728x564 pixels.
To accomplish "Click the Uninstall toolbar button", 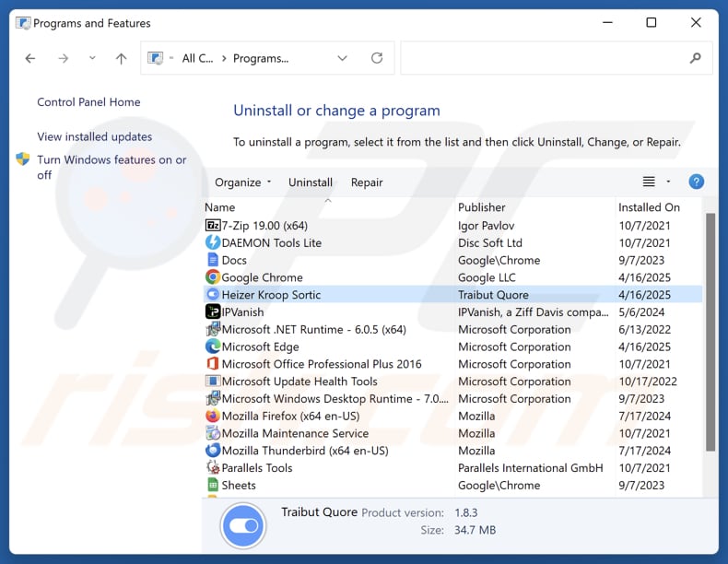I will click(311, 182).
